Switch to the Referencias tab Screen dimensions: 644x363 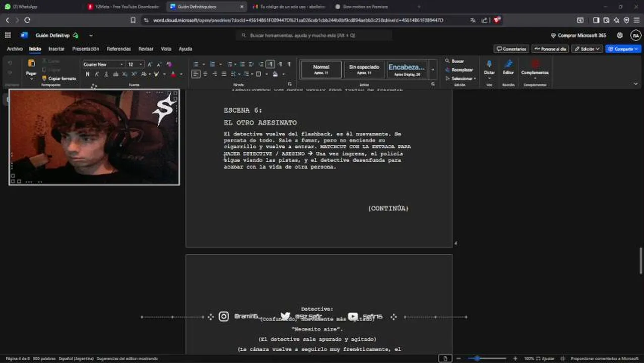click(118, 49)
